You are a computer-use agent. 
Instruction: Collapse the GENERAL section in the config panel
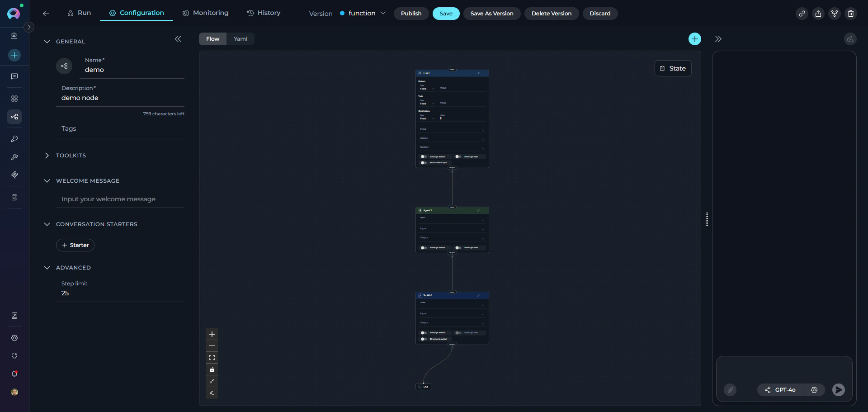[x=47, y=42]
